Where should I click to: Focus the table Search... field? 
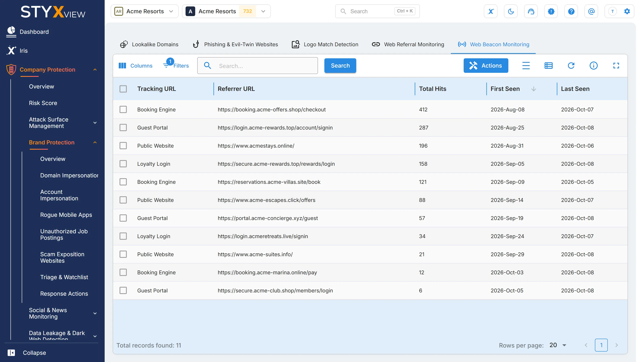tap(258, 66)
